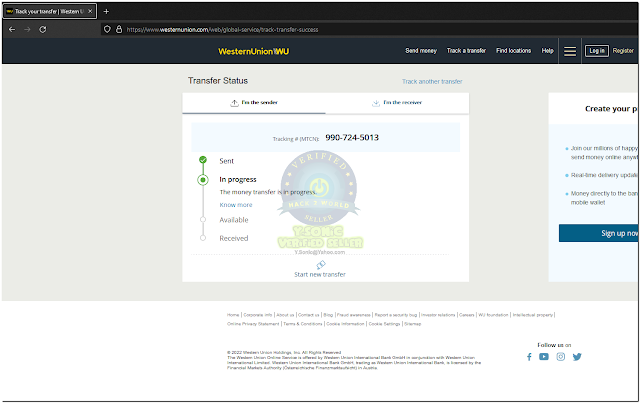Switch to the "I'm the sender" tab
The height and width of the screenshot is (403, 640).
tap(254, 103)
